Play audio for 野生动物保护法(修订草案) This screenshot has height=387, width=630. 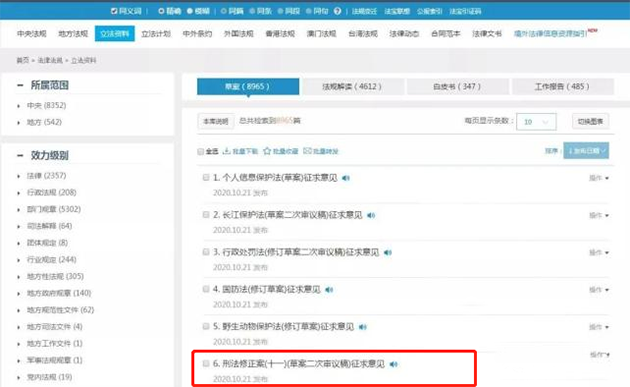pos(363,327)
